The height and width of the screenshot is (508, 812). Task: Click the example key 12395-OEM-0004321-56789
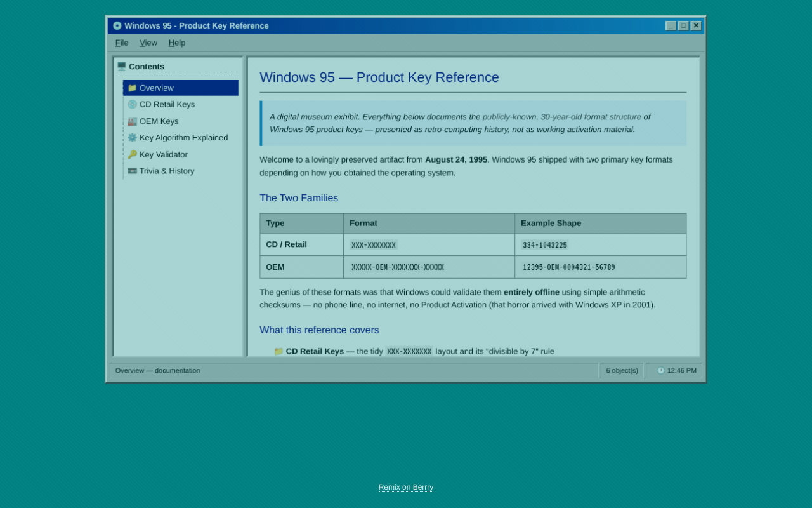click(x=569, y=267)
